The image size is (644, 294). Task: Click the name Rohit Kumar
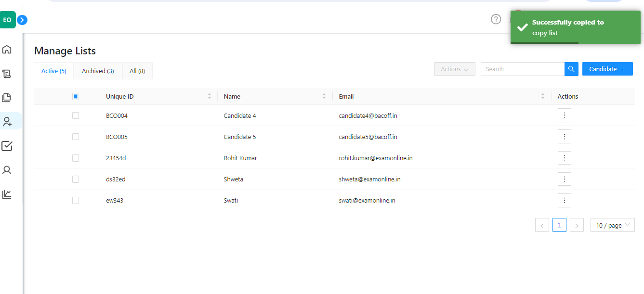(x=240, y=158)
